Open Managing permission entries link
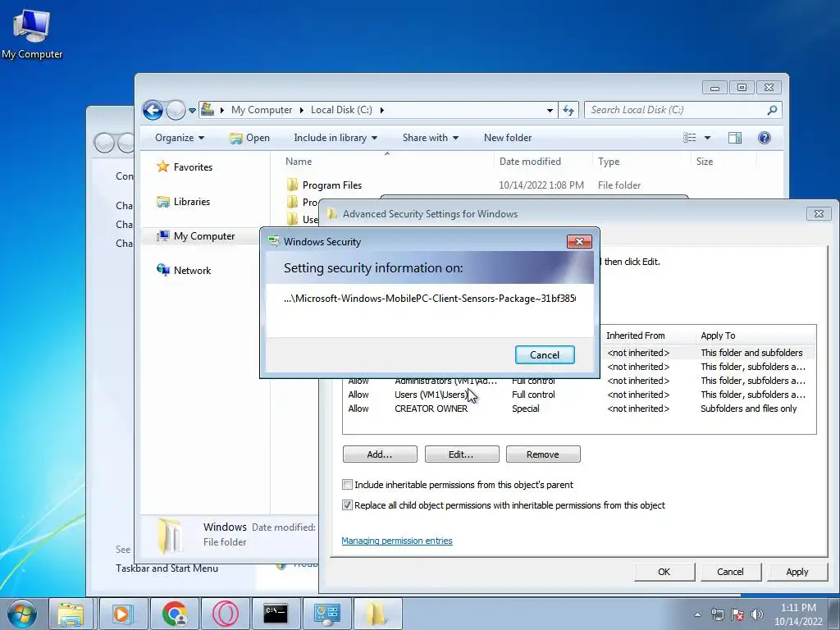The height and width of the screenshot is (630, 840). pyautogui.click(x=397, y=541)
